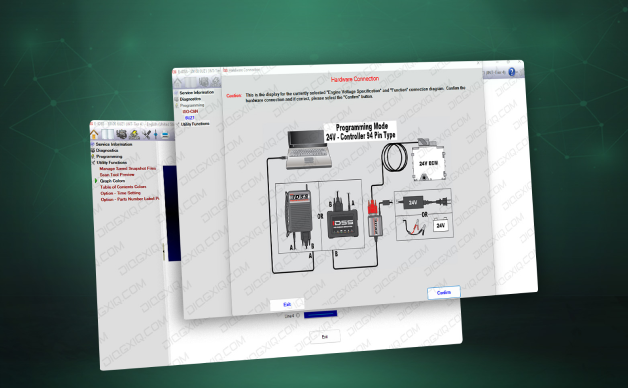Select Diagnostics in rear window tree
The height and width of the screenshot is (388, 628).
click(107, 151)
